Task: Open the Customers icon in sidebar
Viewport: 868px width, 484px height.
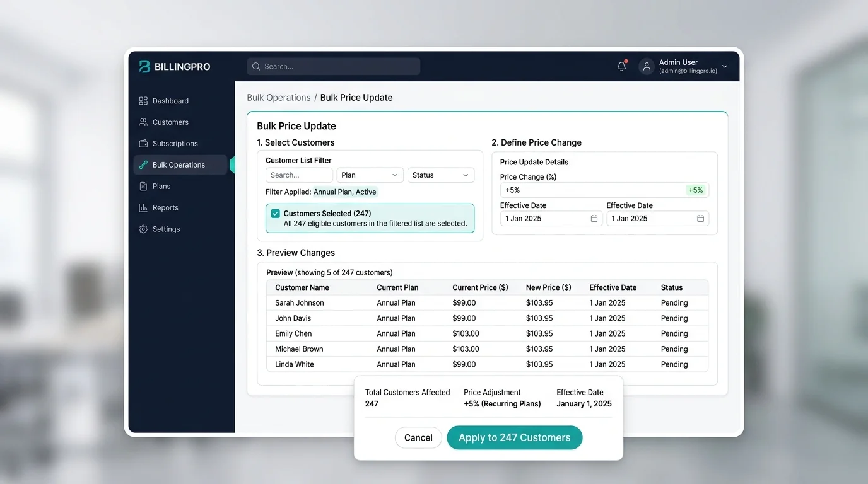Action: (144, 122)
